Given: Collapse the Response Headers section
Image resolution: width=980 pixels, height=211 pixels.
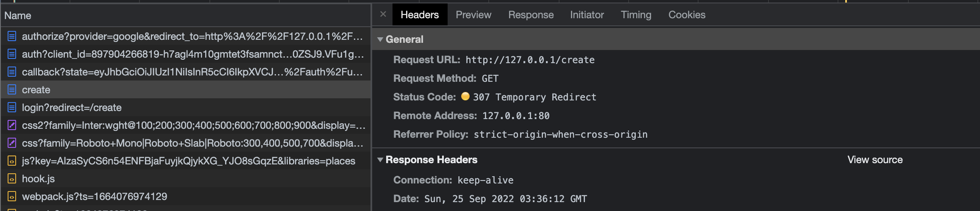Looking at the screenshot, I should 380,160.
